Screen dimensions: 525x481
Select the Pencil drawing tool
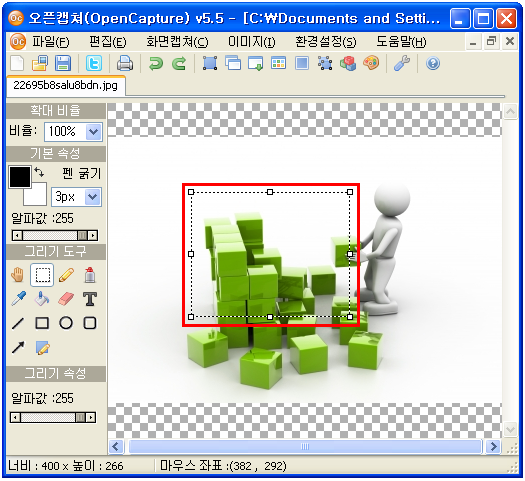(x=66, y=275)
